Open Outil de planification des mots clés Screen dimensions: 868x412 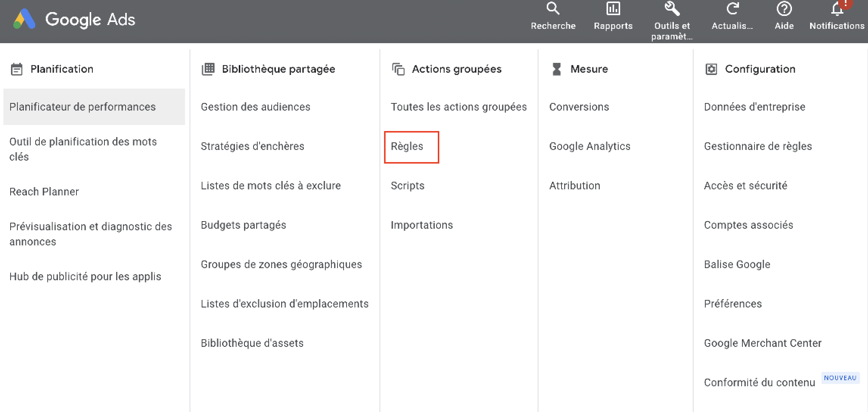pyautogui.click(x=83, y=149)
